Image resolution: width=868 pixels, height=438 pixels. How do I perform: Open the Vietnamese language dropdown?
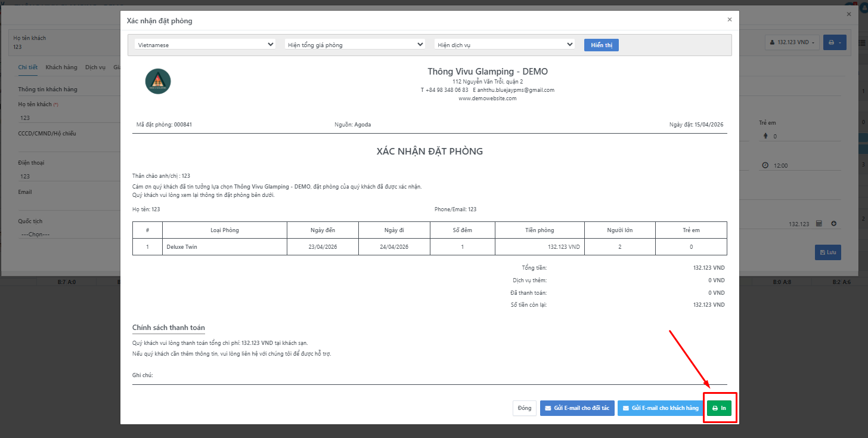pos(205,45)
